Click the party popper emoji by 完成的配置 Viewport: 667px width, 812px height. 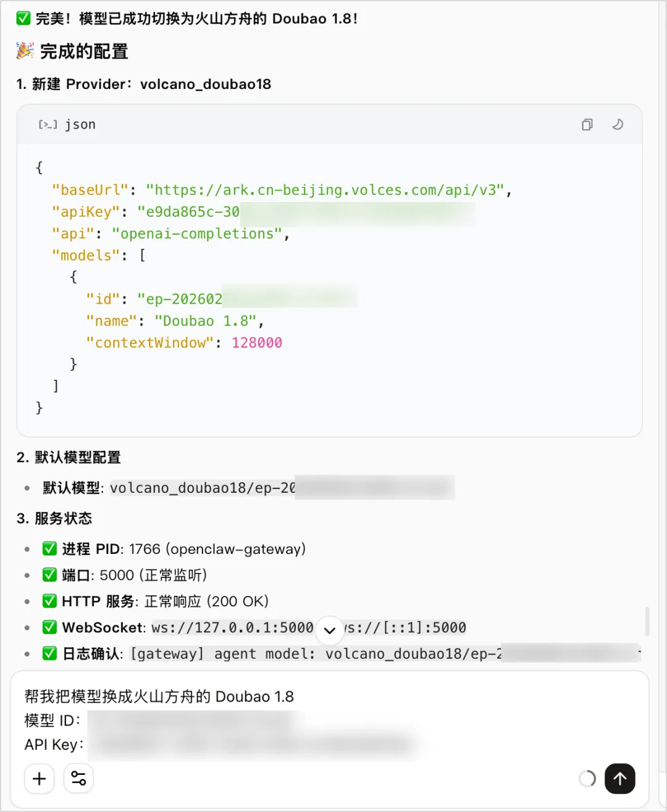[x=25, y=51]
